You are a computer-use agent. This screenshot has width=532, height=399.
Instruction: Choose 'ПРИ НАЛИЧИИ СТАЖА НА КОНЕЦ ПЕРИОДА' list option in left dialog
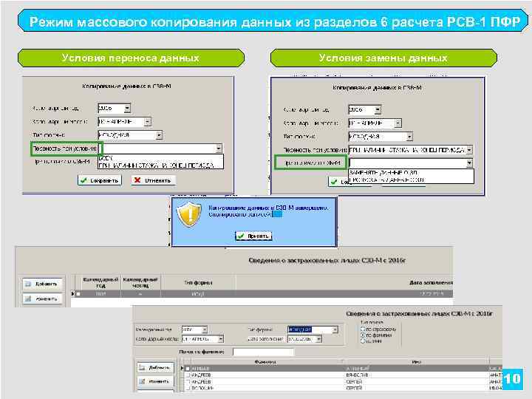(x=160, y=166)
